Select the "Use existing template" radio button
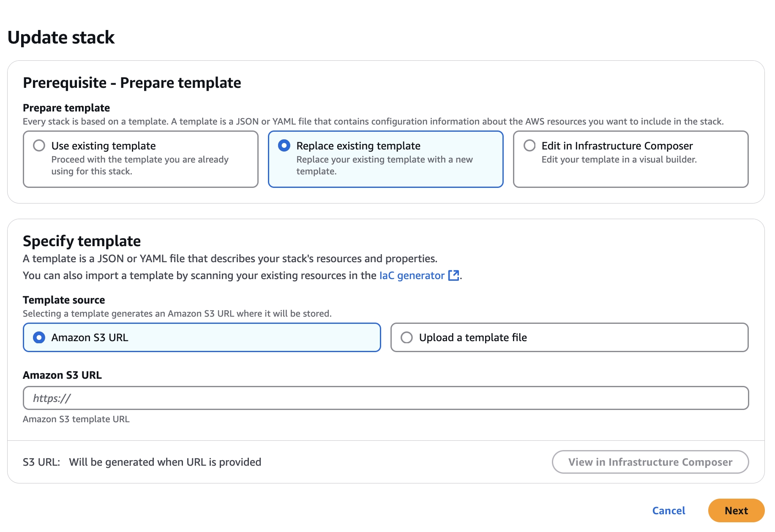Screen dimensions: 775x532 click(x=39, y=146)
